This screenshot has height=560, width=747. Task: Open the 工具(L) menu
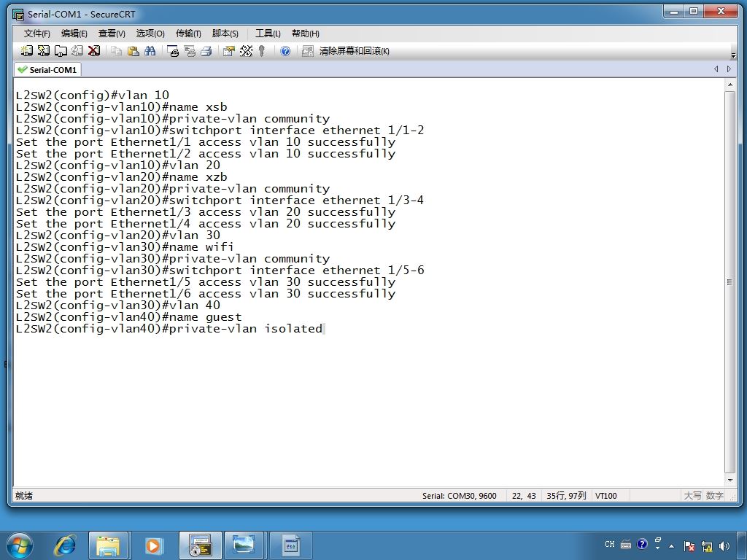268,34
